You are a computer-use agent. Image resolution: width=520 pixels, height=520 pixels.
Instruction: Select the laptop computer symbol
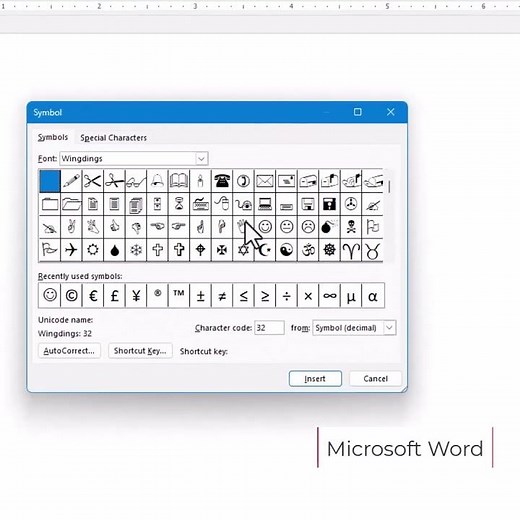[265, 204]
